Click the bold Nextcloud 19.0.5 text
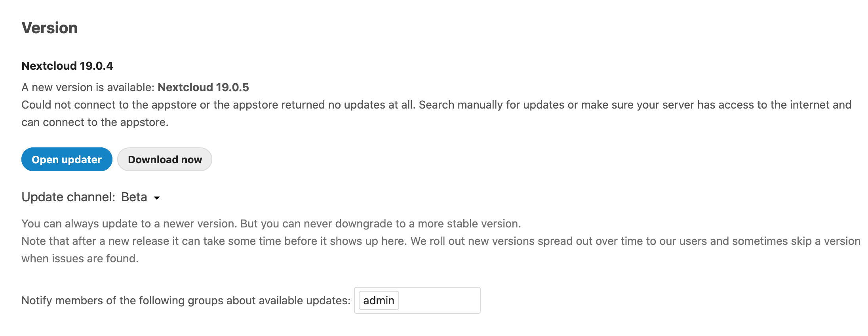Image resolution: width=868 pixels, height=336 pixels. coord(203,87)
